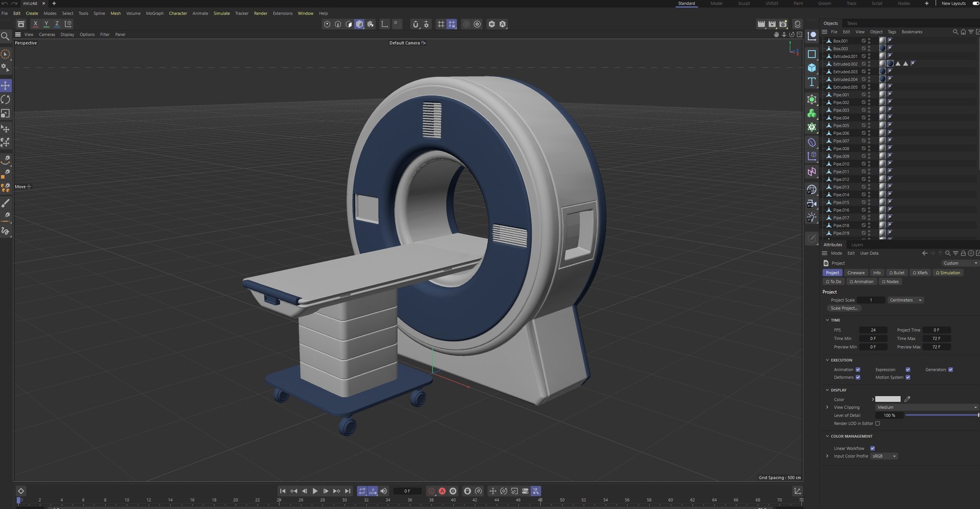Toggle the Autokeying red A button
The width and height of the screenshot is (980, 509).
(442, 491)
